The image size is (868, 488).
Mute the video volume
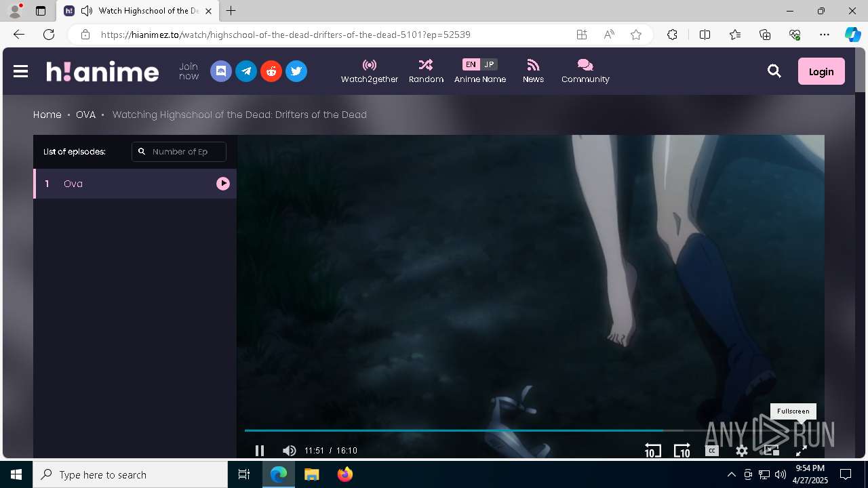click(289, 451)
